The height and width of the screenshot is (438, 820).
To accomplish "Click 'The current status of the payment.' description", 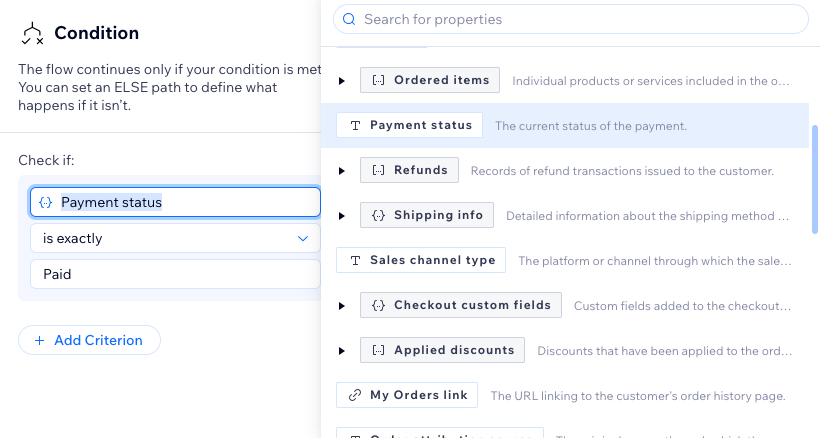I will click(x=591, y=126).
